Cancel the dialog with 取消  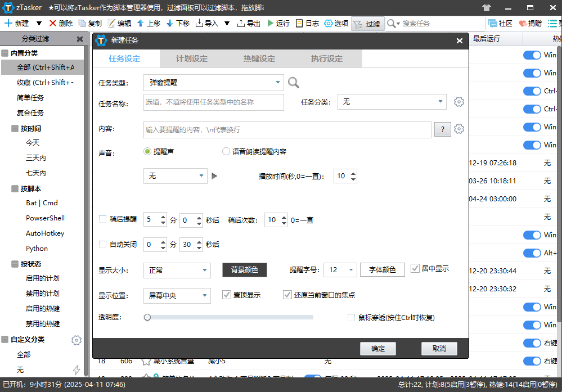coord(439,348)
